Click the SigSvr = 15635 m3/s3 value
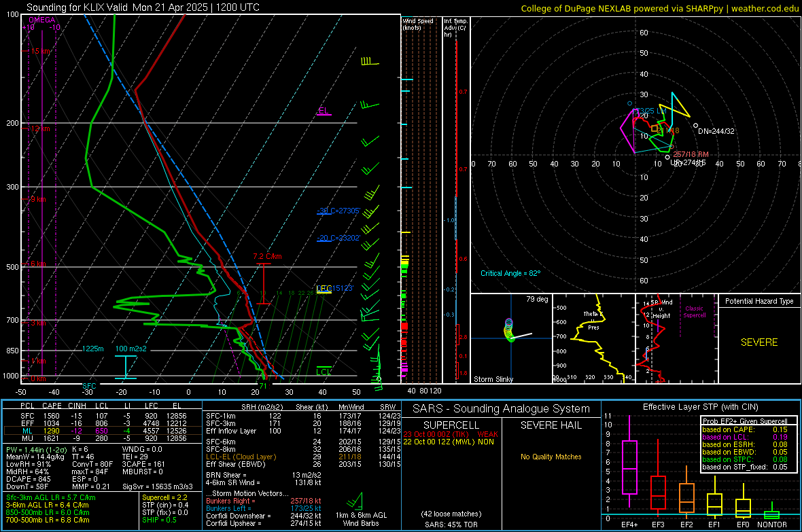The image size is (802, 532). point(158,487)
